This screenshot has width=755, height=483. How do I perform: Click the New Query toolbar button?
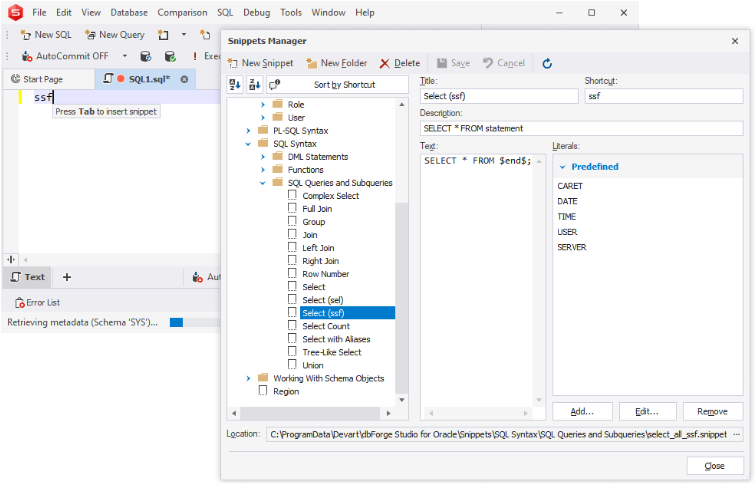tap(115, 35)
